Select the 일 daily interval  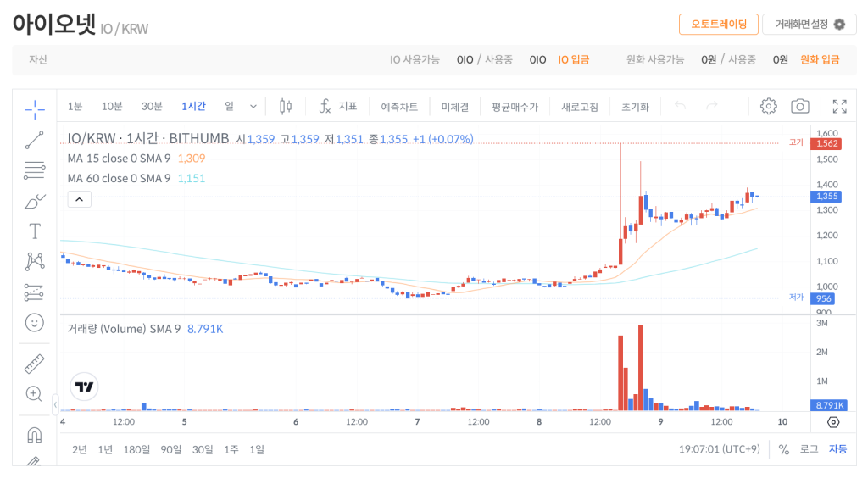point(229,106)
